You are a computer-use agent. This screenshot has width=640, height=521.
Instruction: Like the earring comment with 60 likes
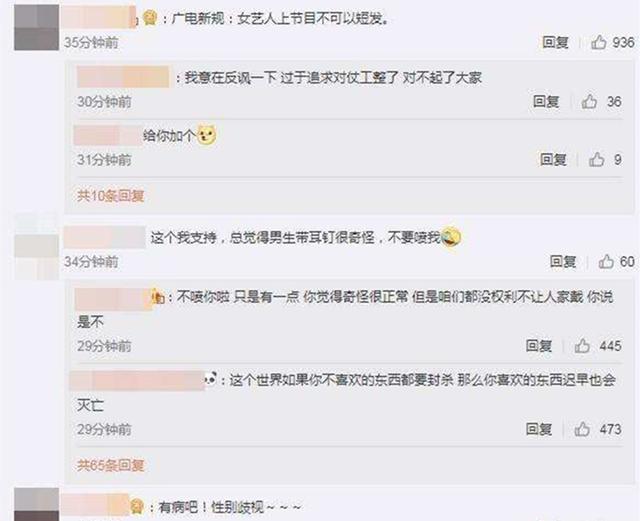[x=606, y=261]
